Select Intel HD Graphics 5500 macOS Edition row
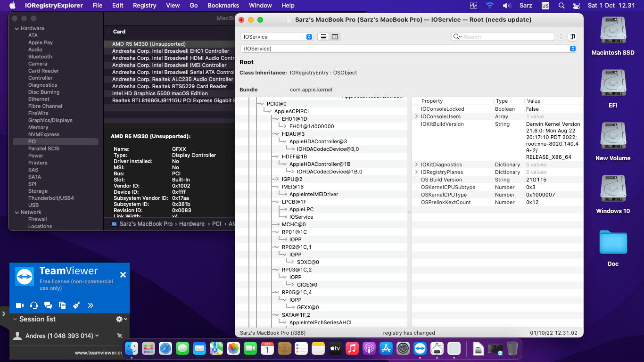Screen dimensions: 644x362 [169, 93]
